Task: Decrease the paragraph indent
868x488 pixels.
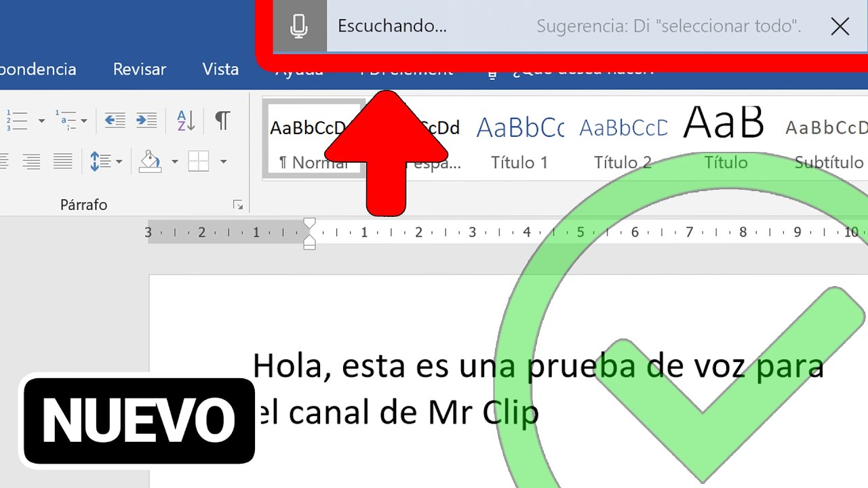Action: point(115,121)
